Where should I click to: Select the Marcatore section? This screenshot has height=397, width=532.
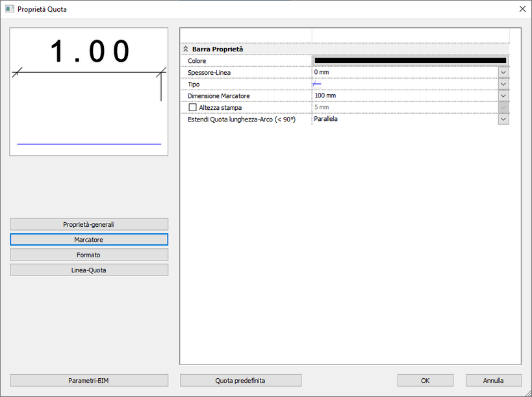pyautogui.click(x=89, y=240)
